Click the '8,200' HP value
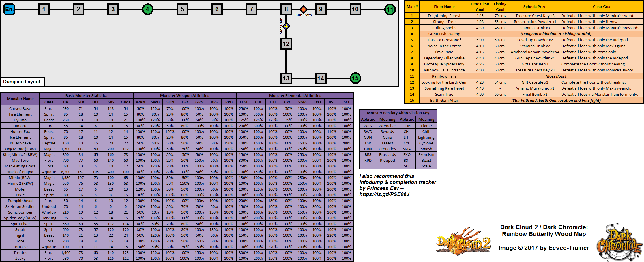Screen dimensions: 644x262 66,172
